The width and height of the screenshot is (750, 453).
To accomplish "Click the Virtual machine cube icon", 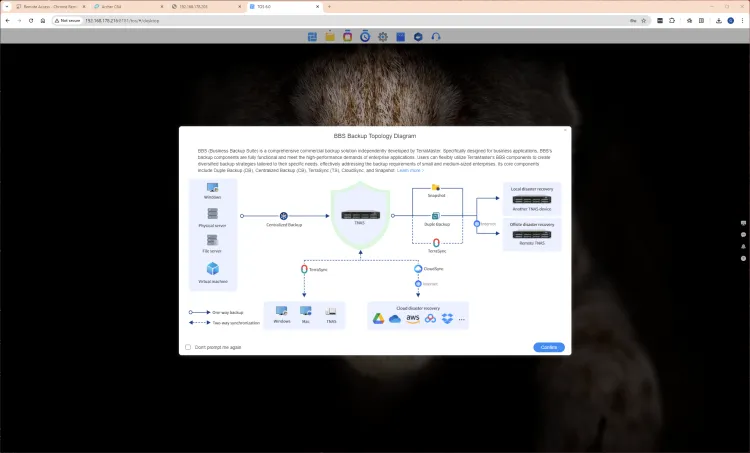I will tap(213, 269).
